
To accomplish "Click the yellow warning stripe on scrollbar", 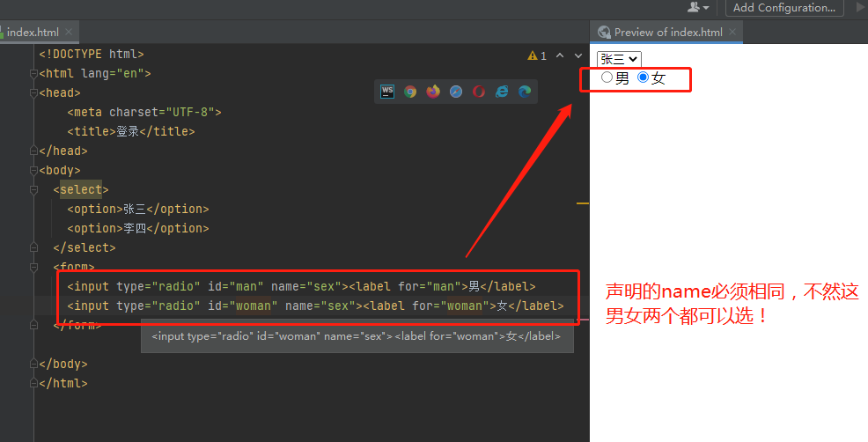I will 583,203.
